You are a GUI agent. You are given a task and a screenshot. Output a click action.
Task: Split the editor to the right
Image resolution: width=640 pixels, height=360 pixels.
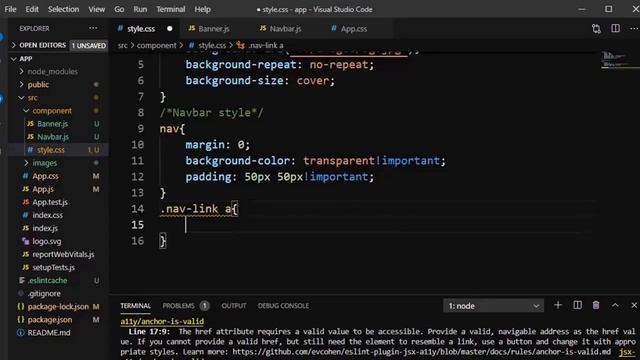tap(616, 29)
